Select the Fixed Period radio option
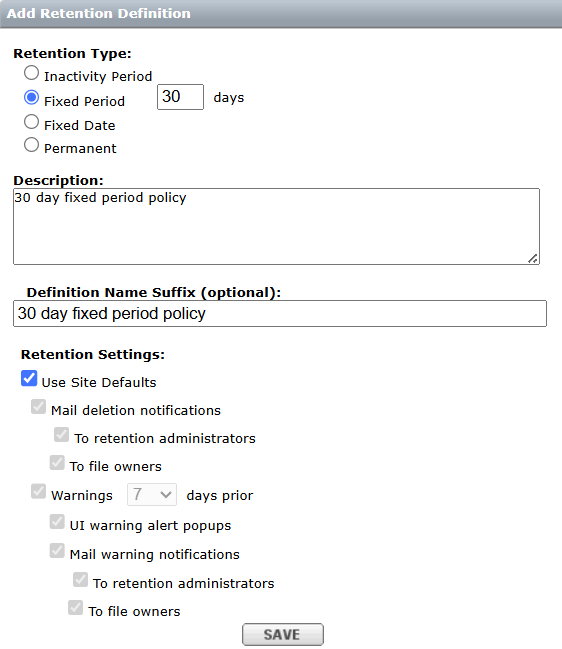This screenshot has width=562, height=649. pos(31,98)
